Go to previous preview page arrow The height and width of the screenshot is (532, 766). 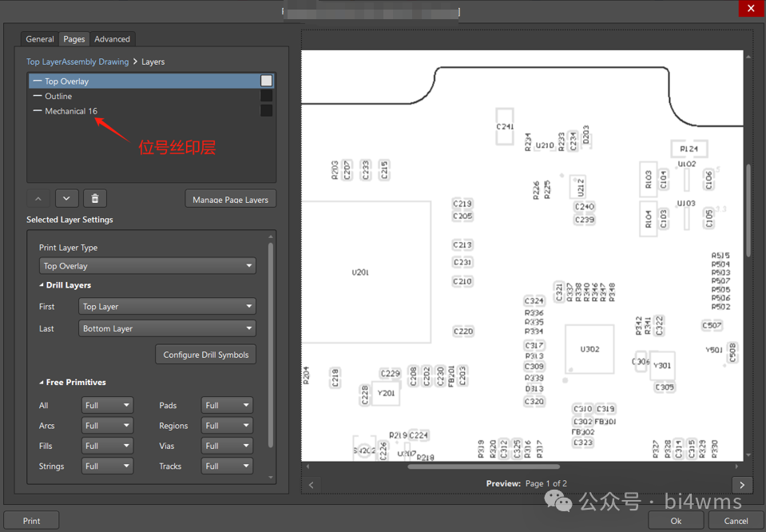tap(312, 485)
